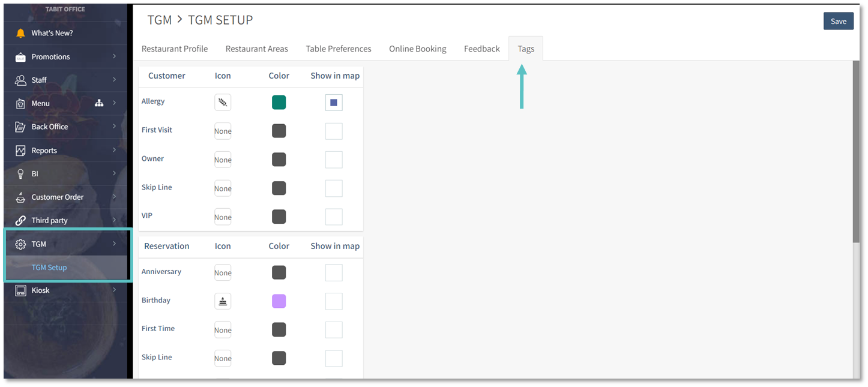
Task: Click the Menu hierarchy icon
Action: click(99, 103)
